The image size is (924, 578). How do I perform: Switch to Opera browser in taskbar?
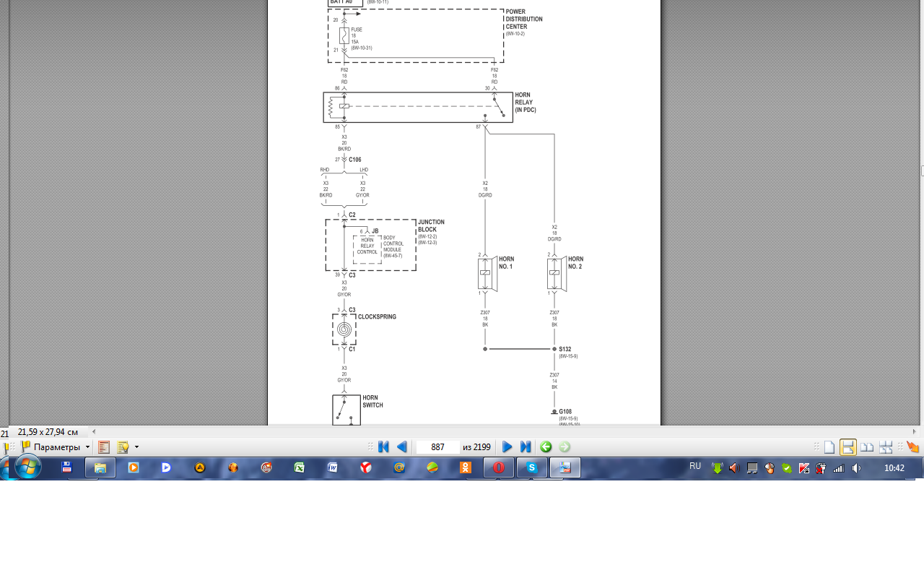coord(499,467)
